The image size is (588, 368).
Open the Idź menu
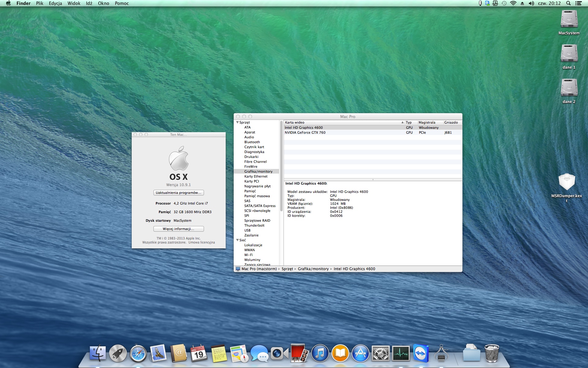(x=89, y=3)
